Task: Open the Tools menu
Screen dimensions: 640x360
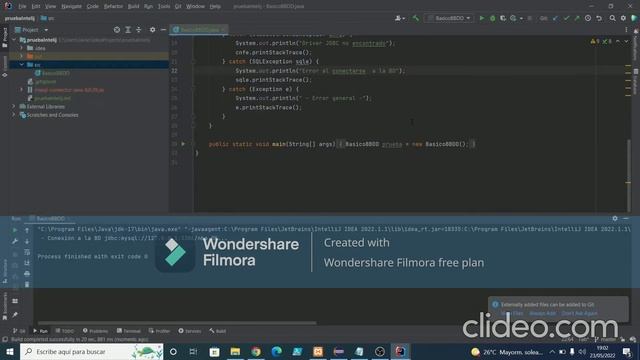Action: [x=164, y=6]
